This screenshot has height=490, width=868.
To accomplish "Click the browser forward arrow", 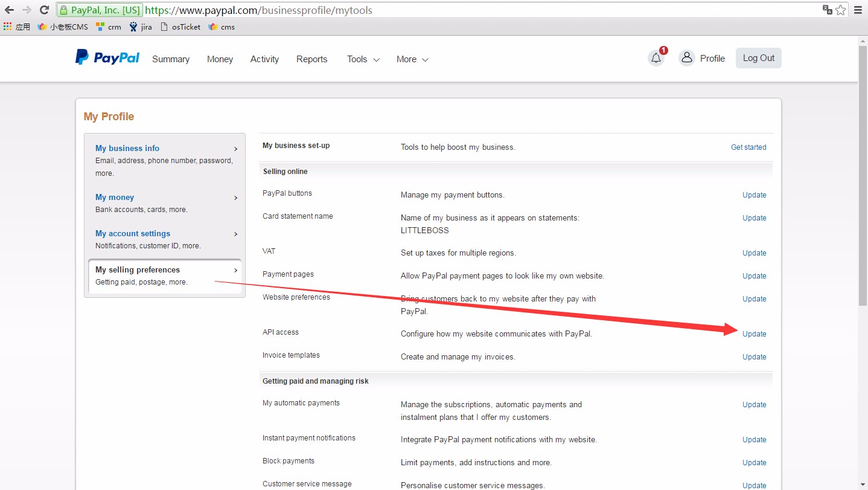I will [27, 10].
